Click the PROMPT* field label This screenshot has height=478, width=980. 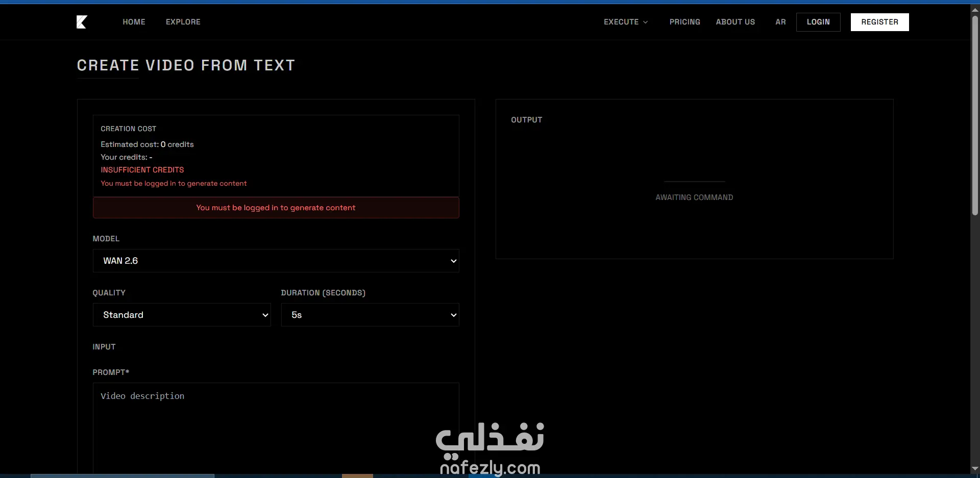(111, 372)
